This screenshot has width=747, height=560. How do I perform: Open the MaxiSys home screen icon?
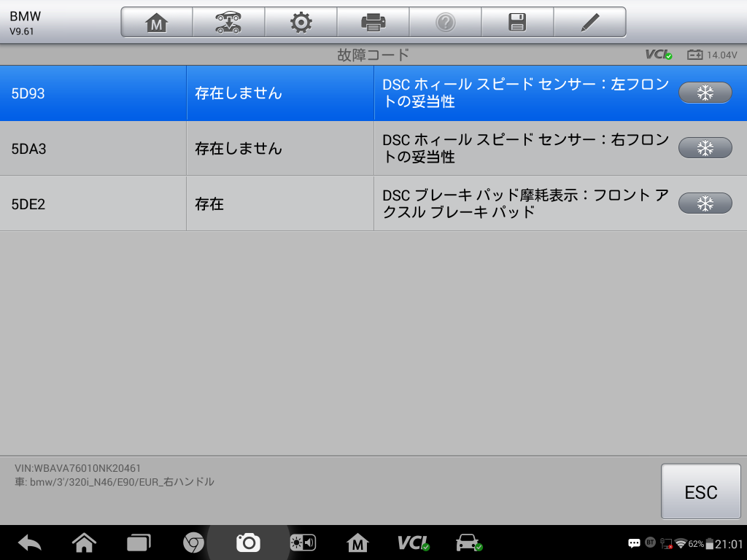coord(155,21)
